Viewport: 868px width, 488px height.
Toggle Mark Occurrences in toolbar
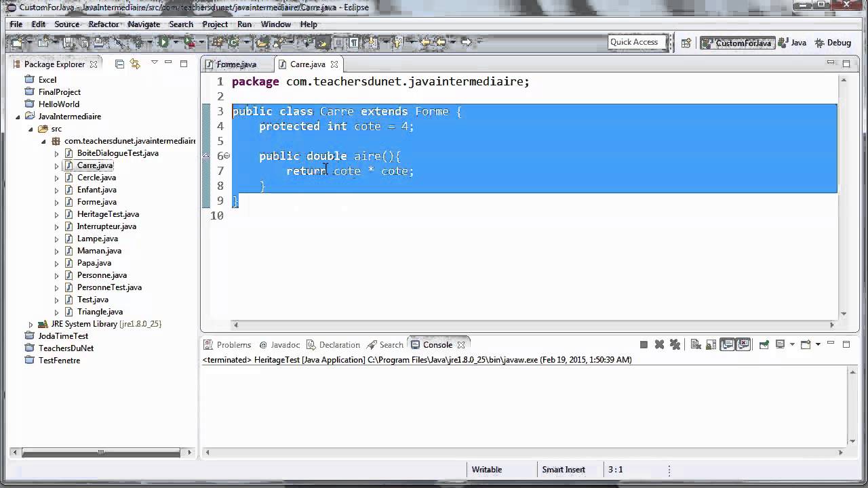click(322, 42)
